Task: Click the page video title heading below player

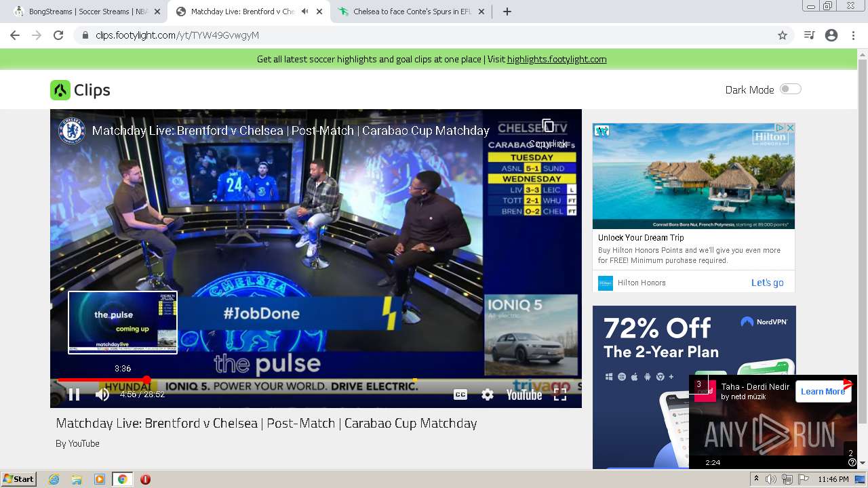Action: tap(267, 423)
